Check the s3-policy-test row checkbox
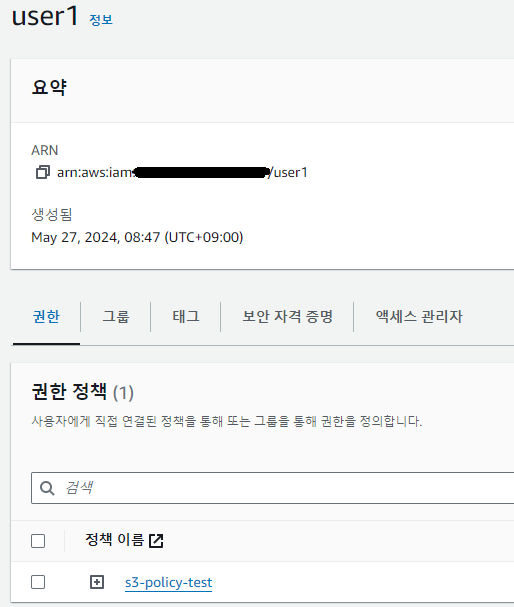The height and width of the screenshot is (607, 514). pyautogui.click(x=38, y=582)
